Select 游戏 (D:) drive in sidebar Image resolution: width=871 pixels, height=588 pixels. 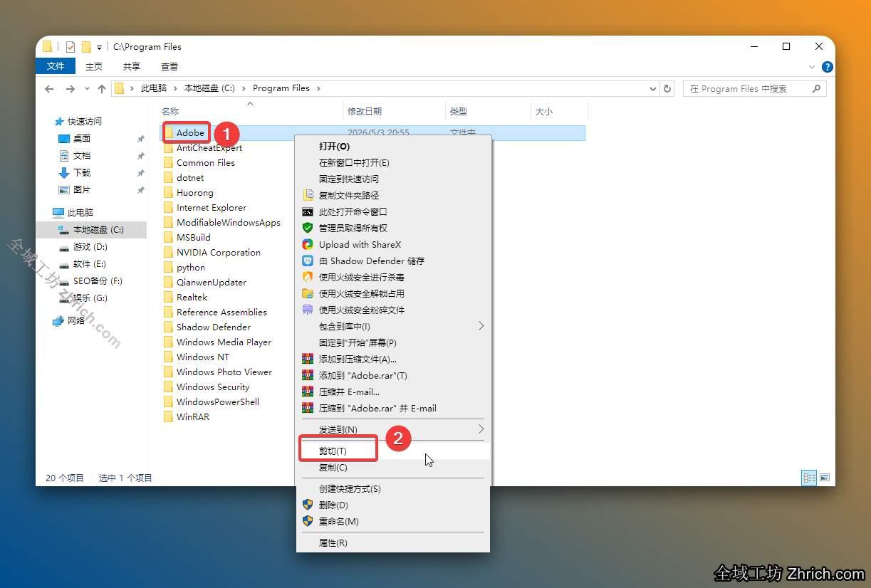(x=90, y=247)
